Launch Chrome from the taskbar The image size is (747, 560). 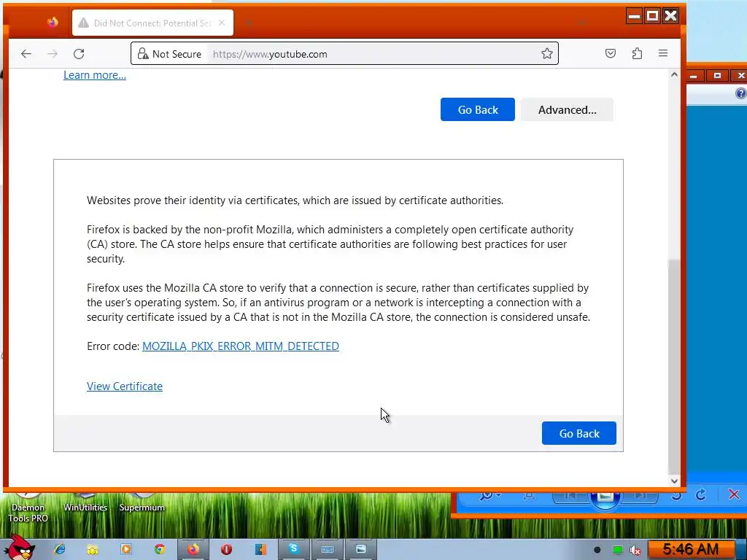point(160,550)
